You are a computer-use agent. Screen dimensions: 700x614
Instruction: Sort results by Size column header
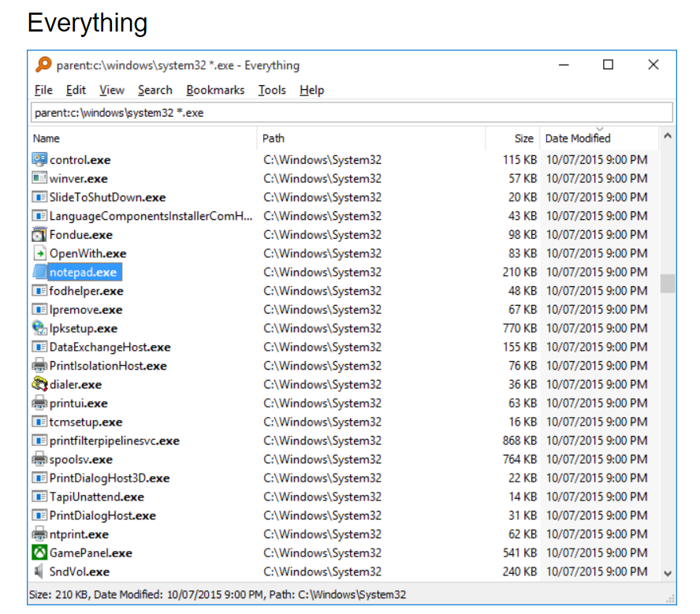click(513, 138)
